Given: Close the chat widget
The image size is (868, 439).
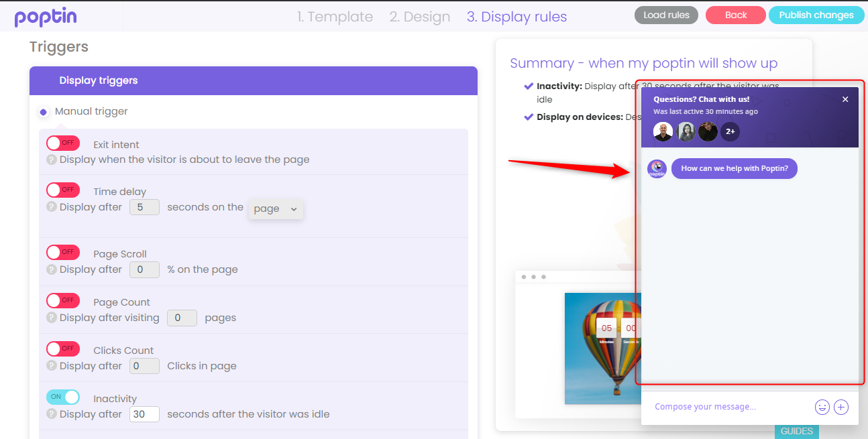Looking at the screenshot, I should tap(845, 99).
